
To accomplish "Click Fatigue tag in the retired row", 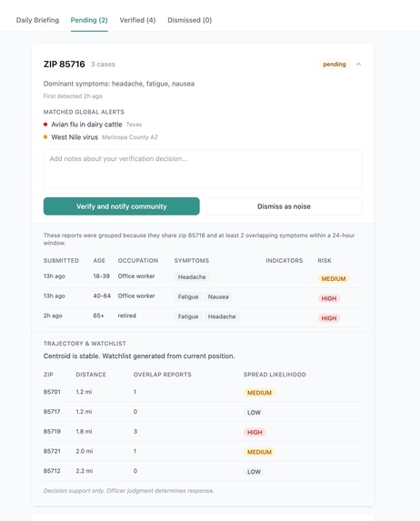I will (x=188, y=316).
